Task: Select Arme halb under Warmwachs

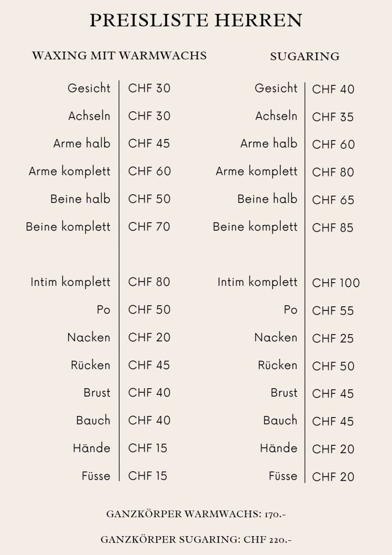Action: coord(82,143)
